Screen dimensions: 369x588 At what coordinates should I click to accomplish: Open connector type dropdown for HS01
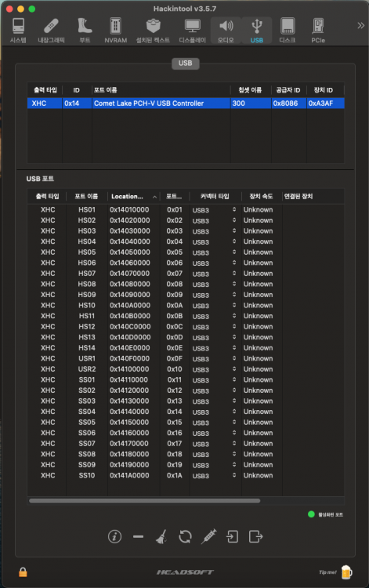click(x=234, y=209)
